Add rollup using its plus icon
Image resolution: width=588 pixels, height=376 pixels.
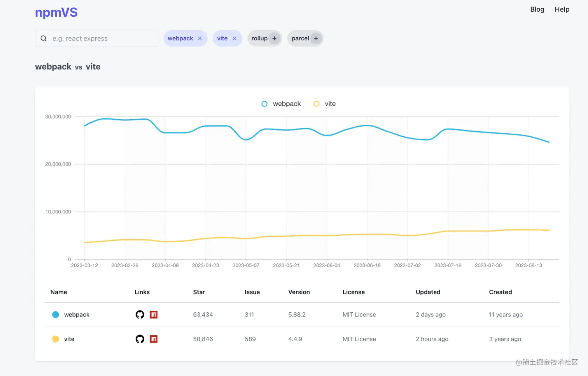(275, 38)
